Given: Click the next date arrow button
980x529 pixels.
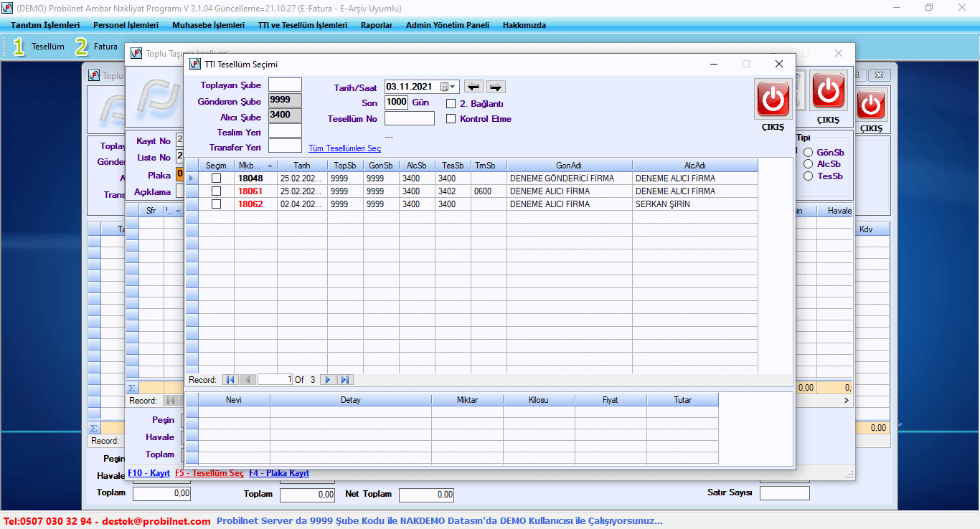Looking at the screenshot, I should [496, 87].
